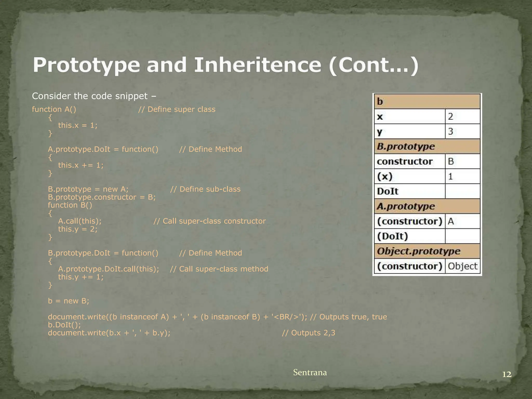The height and width of the screenshot is (399, 532).
Task: Click value cell '2' in the x row
Action: point(463,116)
